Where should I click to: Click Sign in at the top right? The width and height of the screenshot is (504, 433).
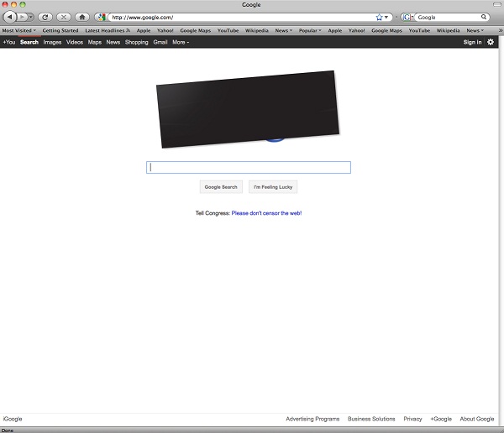click(472, 42)
